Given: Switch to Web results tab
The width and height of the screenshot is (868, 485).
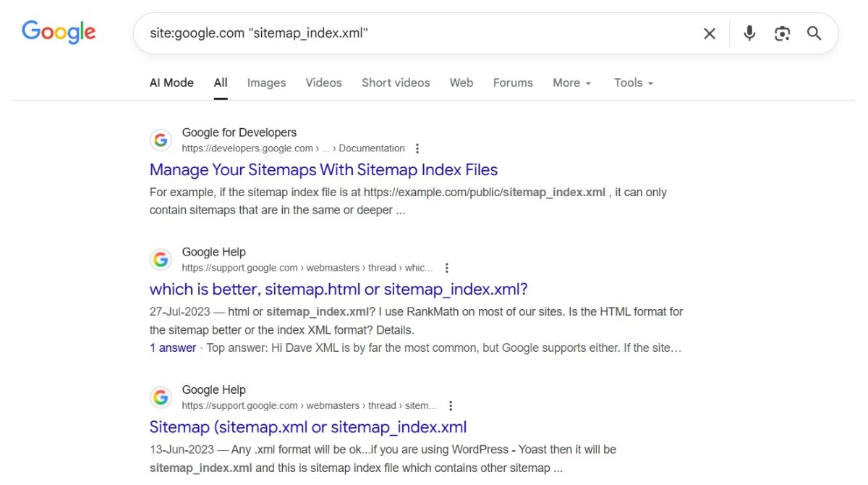Looking at the screenshot, I should tap(461, 83).
